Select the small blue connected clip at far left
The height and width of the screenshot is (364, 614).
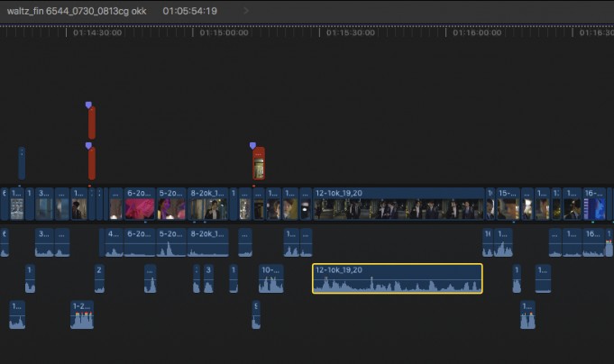22,164
